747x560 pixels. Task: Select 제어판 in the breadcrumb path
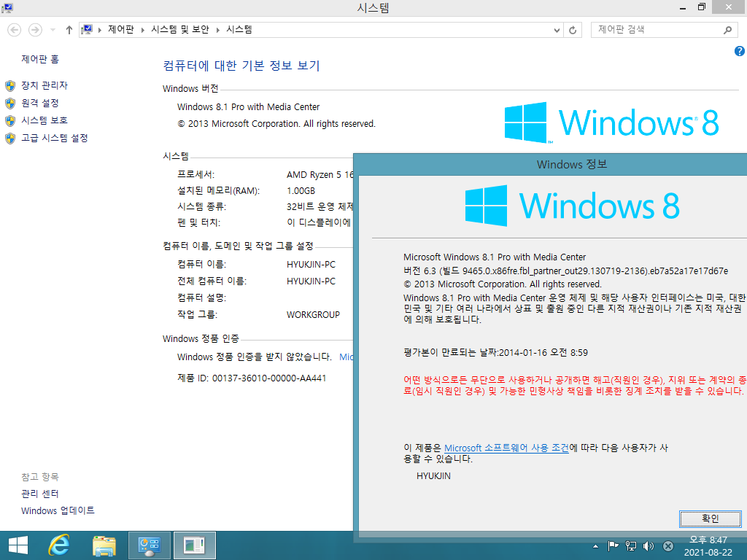(x=121, y=29)
